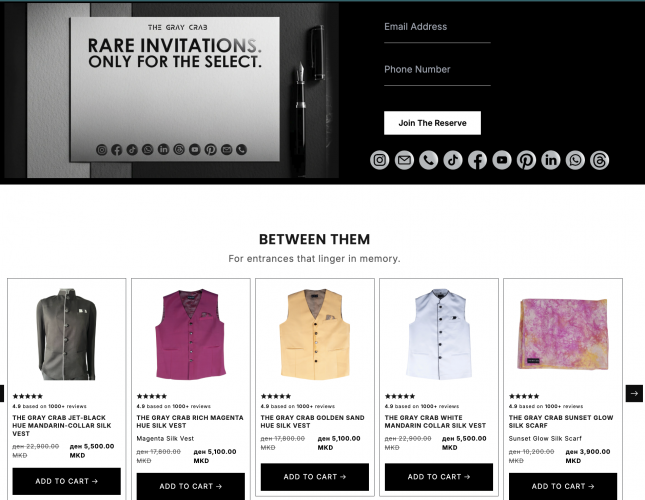Click the 'Sunset Glow Silk Scarf' subtitle text
The height and width of the screenshot is (500, 645).
pos(545,438)
